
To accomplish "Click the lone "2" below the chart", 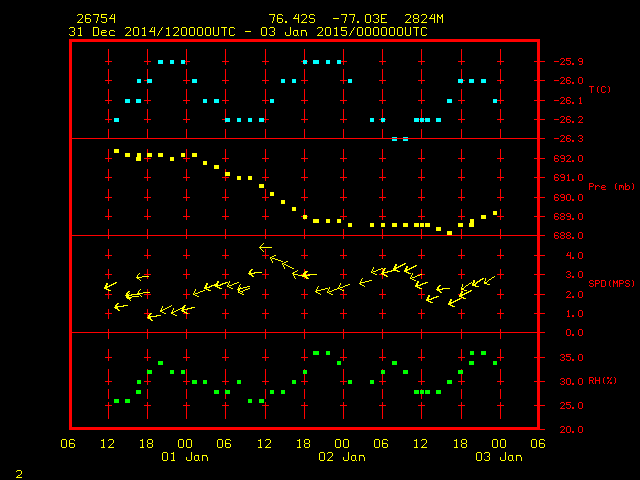I will coord(19,474).
